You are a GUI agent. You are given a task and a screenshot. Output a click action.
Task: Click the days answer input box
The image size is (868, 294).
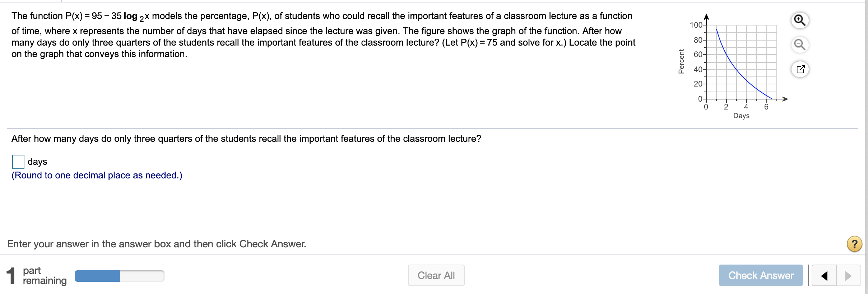click(18, 162)
